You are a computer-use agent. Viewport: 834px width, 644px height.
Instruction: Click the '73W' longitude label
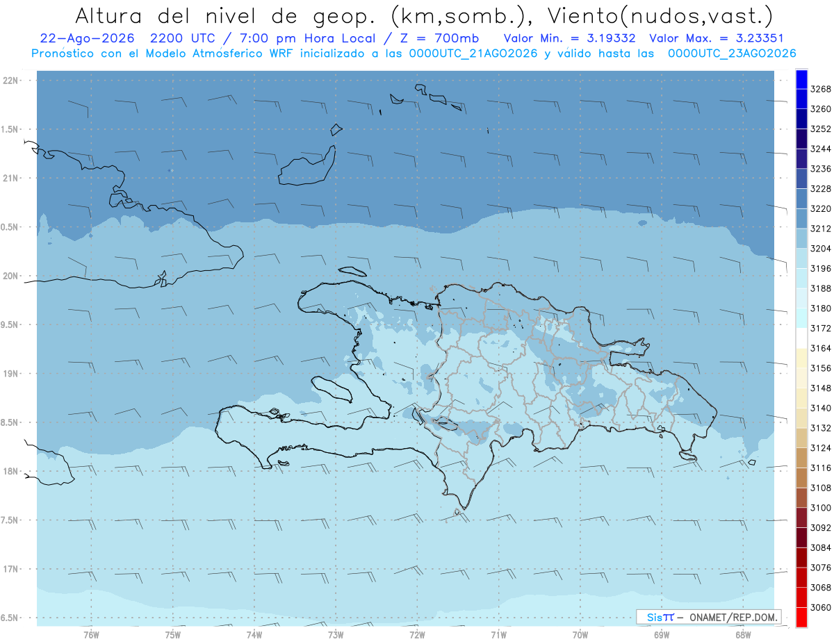pos(336,635)
